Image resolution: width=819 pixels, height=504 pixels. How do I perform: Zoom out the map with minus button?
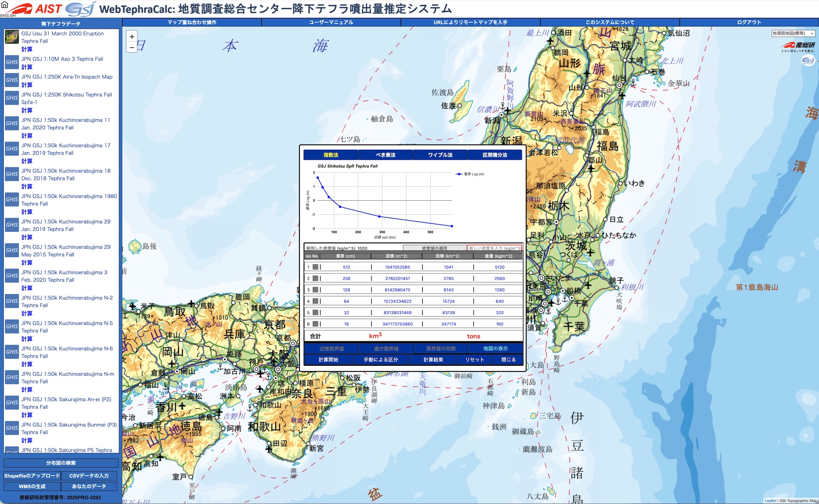[132, 47]
